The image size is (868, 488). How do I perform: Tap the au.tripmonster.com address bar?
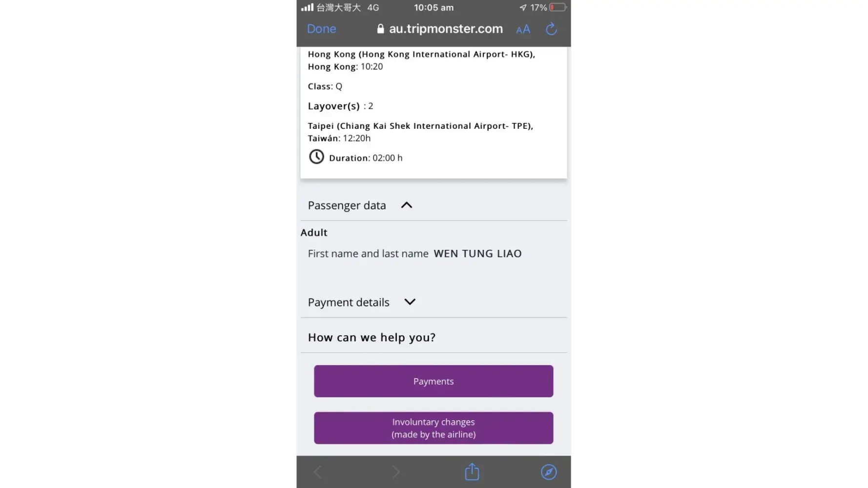tap(445, 29)
